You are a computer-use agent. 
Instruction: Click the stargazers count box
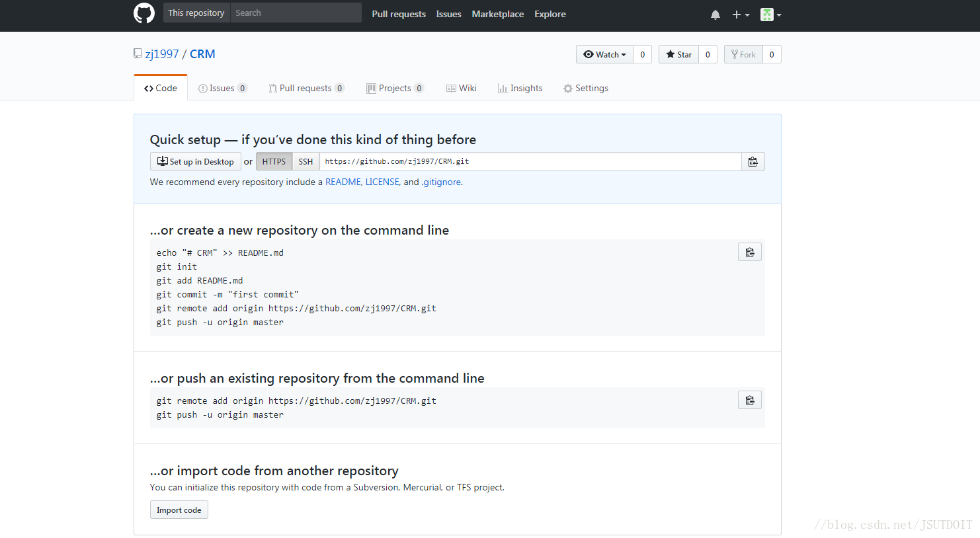click(x=708, y=54)
